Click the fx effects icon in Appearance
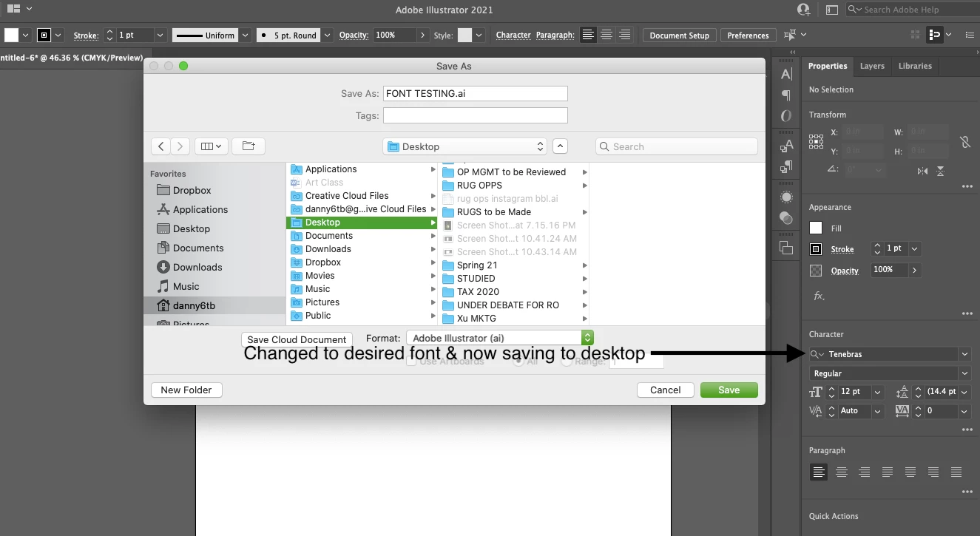 pyautogui.click(x=819, y=296)
